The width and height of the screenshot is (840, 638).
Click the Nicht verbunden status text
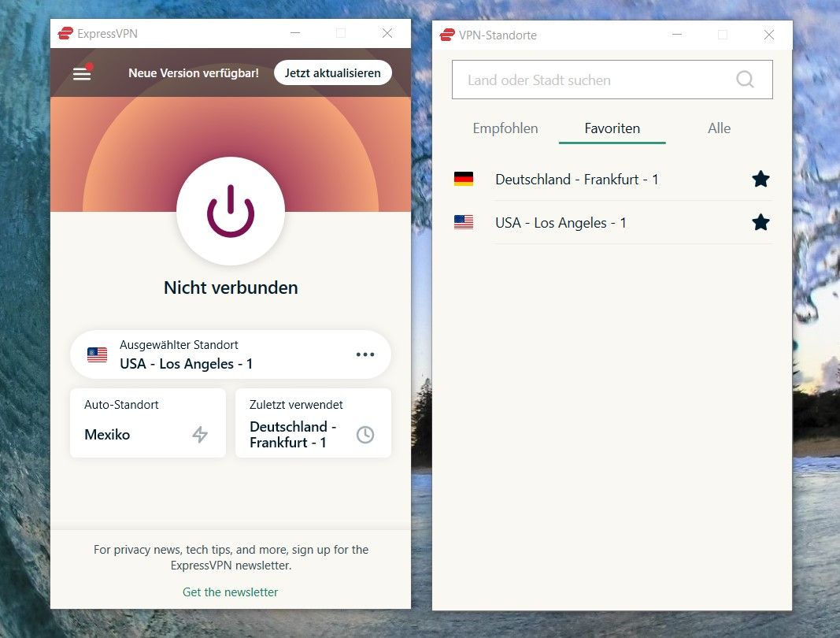point(231,287)
